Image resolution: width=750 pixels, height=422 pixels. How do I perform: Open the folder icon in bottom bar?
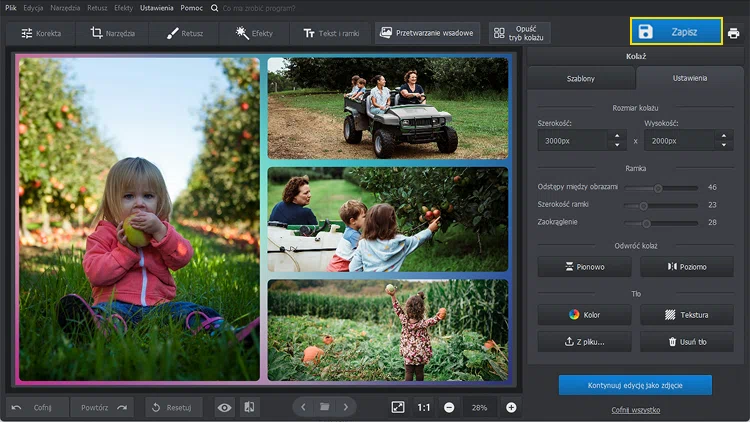tap(324, 407)
